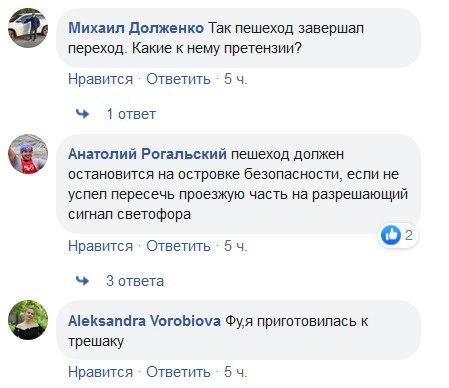Show who reacted via the count 2

coord(409,235)
